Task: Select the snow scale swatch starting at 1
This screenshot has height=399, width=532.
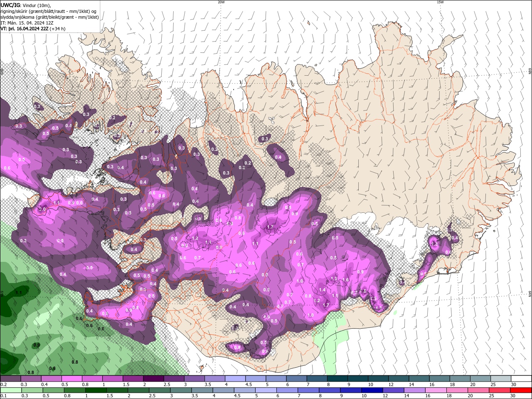Action: (113, 379)
